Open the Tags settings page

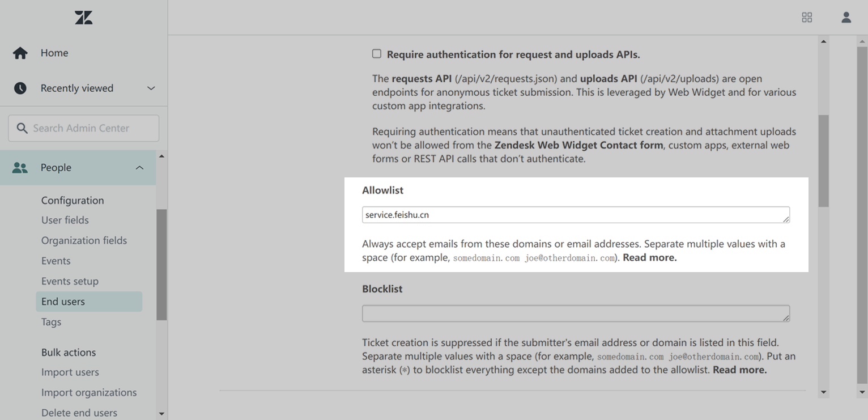coord(51,321)
